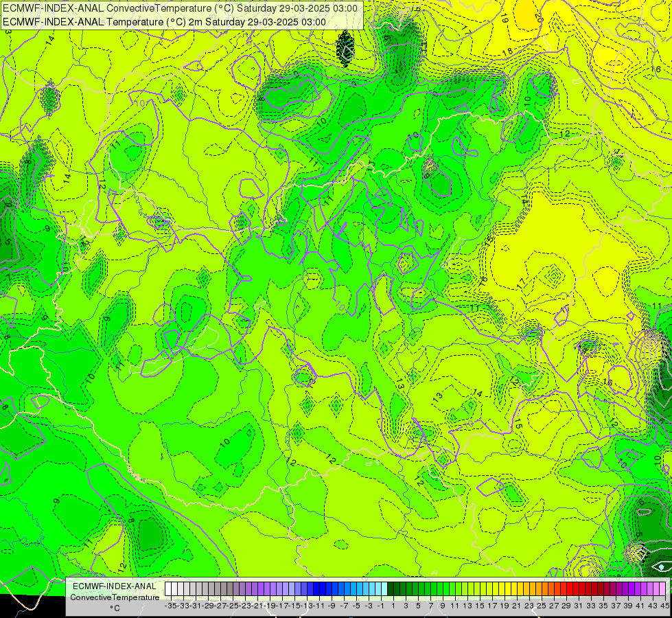Viewport: 672px width, 618px height.
Task: Click the legend scale number 15
Action: coord(480,606)
